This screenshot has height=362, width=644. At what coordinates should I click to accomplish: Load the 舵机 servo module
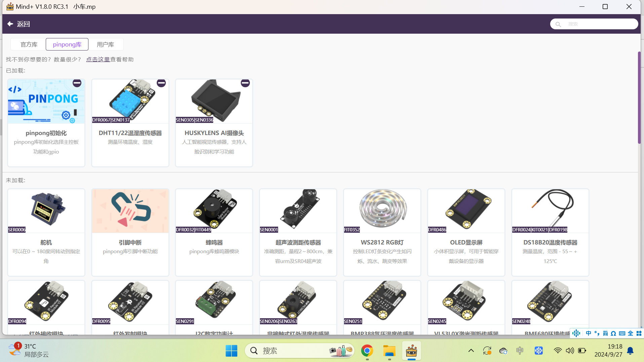coord(46,232)
